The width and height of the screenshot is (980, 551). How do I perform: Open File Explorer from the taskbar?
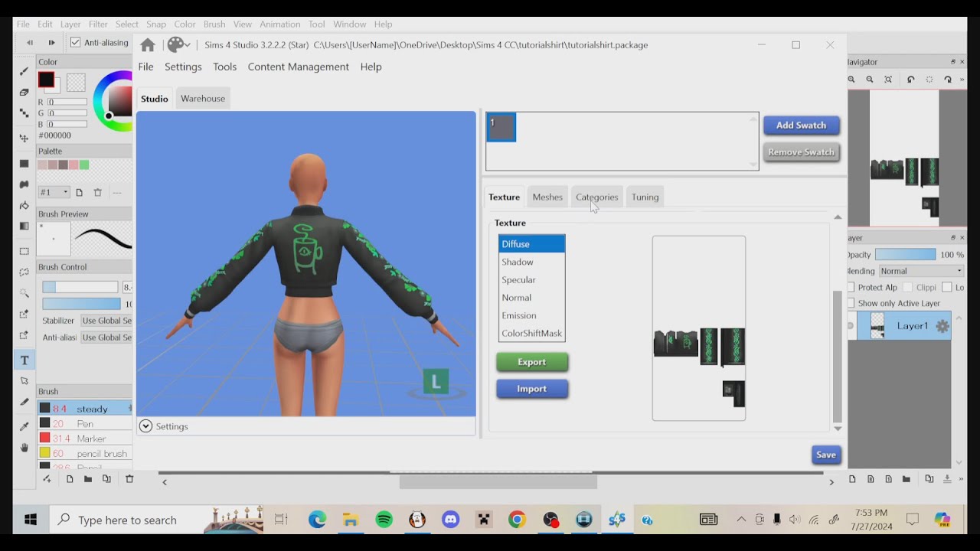pyautogui.click(x=351, y=520)
